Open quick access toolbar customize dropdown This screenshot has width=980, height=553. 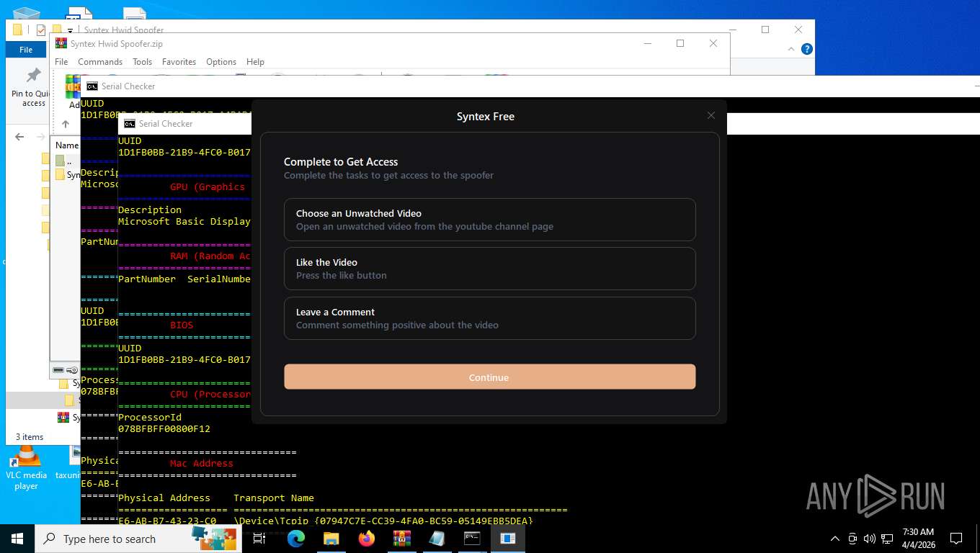click(71, 30)
